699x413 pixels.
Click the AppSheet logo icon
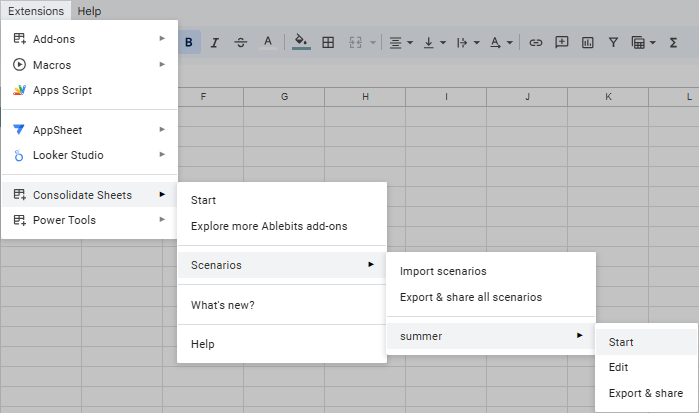(19, 130)
